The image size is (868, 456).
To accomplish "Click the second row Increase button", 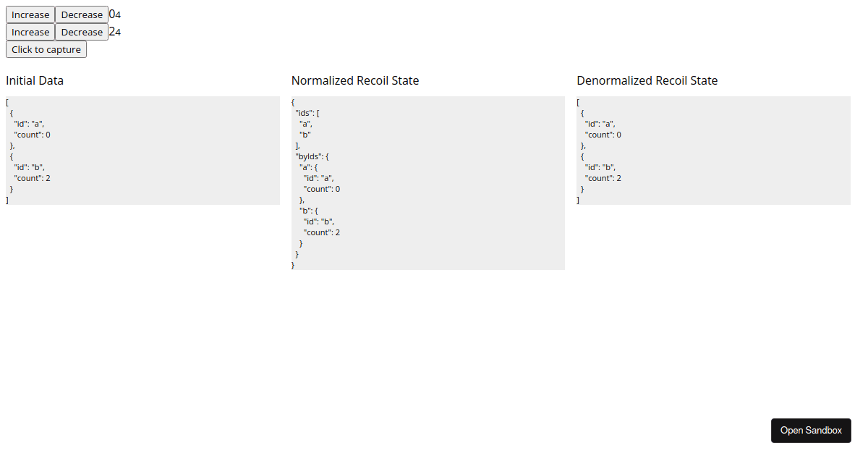I will [30, 31].
